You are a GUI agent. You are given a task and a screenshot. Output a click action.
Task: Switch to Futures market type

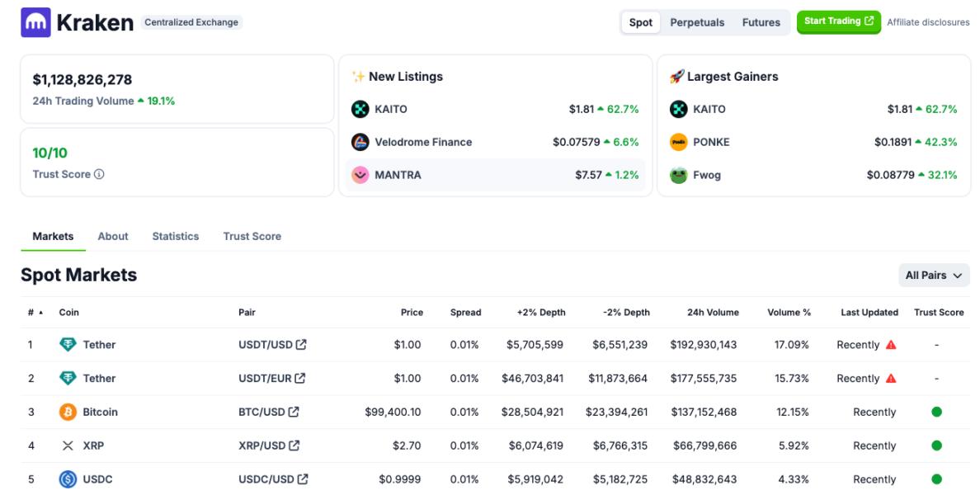[761, 22]
